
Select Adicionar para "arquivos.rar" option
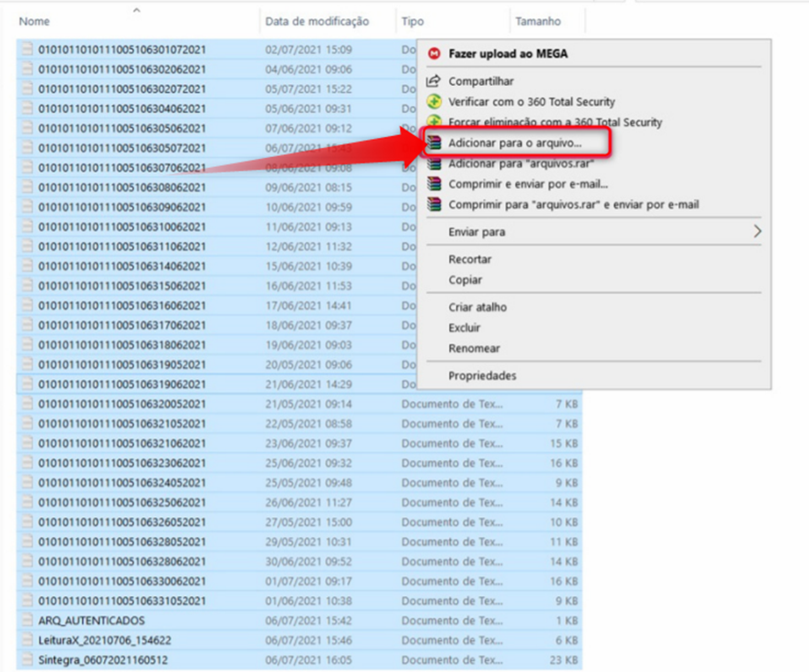click(x=520, y=164)
